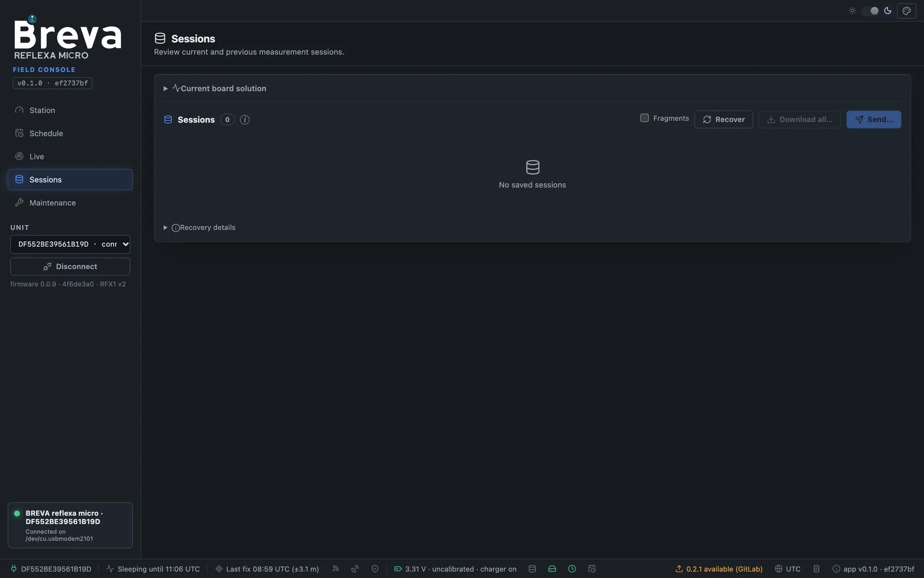Click the database icon in status bar

532,569
